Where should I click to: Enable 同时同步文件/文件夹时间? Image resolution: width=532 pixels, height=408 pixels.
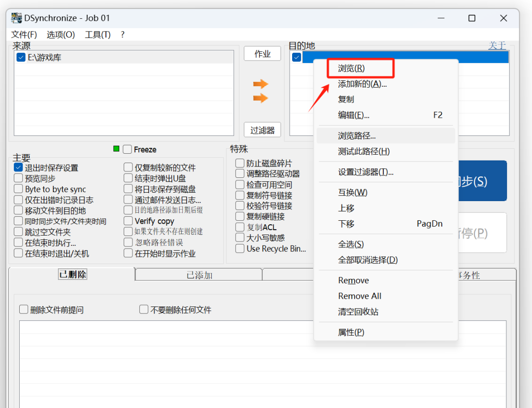click(x=18, y=221)
